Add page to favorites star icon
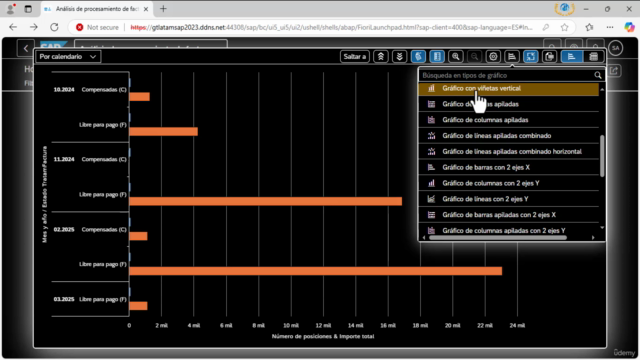Viewport: 640px width, 360px height. 564,27
